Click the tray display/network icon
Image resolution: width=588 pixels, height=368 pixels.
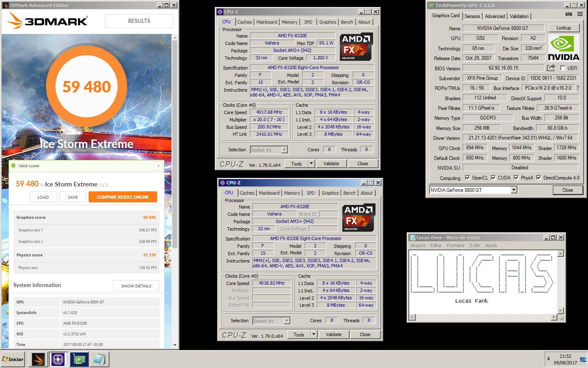pyautogui.click(x=583, y=360)
